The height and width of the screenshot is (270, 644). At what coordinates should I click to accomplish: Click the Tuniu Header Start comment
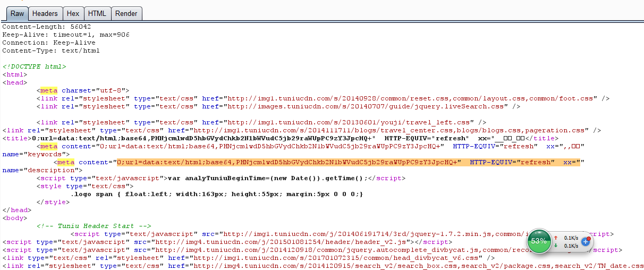[x=94, y=226]
